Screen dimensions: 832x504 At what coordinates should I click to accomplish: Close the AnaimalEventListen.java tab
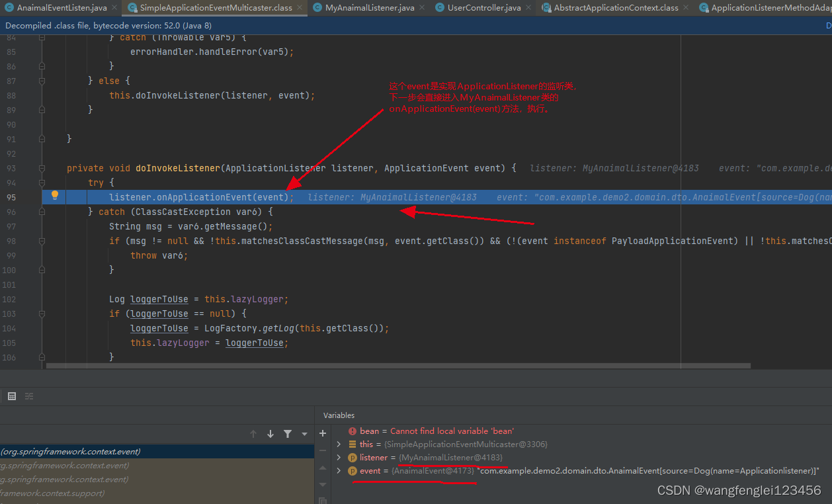click(x=115, y=8)
